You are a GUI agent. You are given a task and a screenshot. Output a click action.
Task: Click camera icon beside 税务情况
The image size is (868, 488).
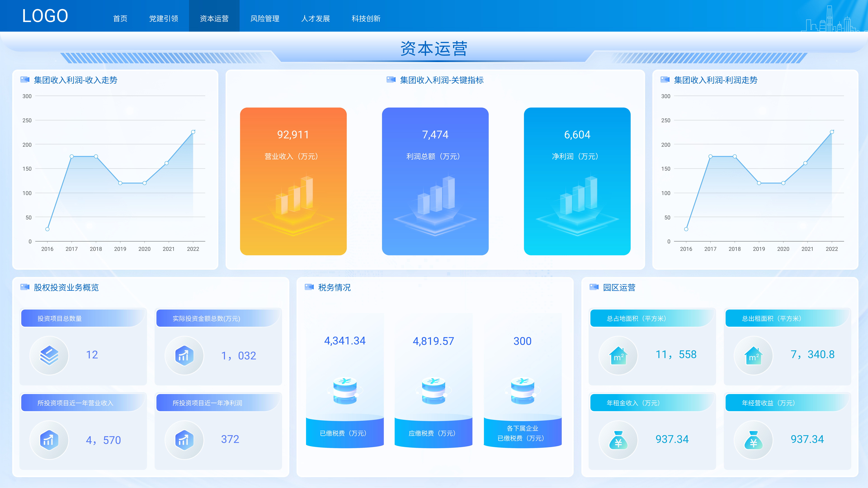pyautogui.click(x=309, y=287)
